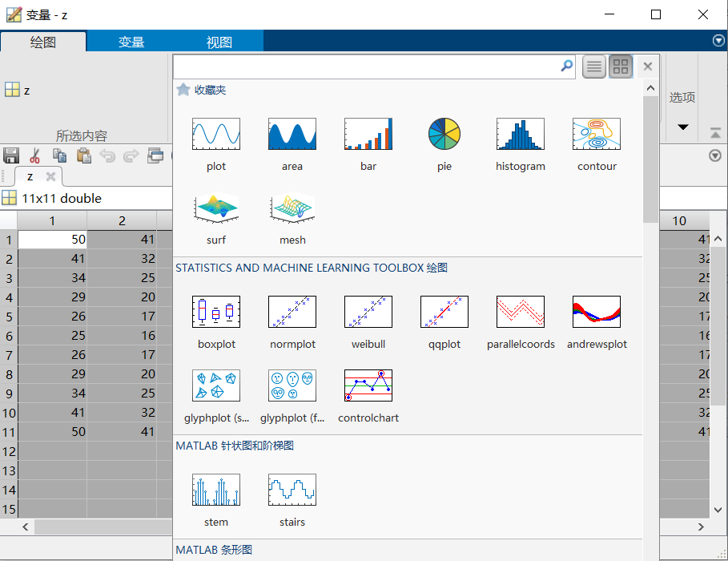Select variable z in 所选内容

(x=18, y=91)
